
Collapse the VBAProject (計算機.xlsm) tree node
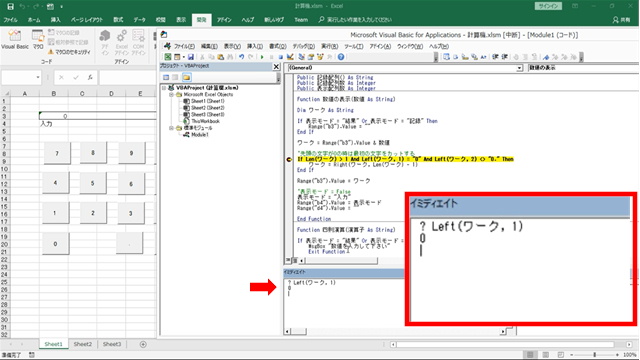pos(164,88)
